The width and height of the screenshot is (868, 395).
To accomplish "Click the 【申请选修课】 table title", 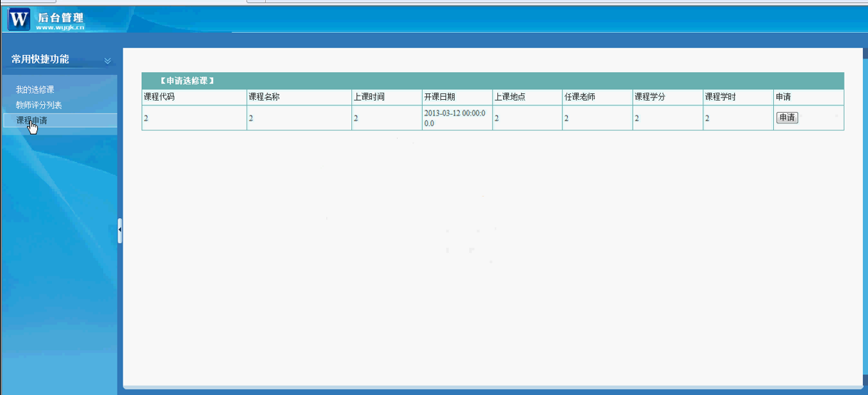I will point(187,81).
